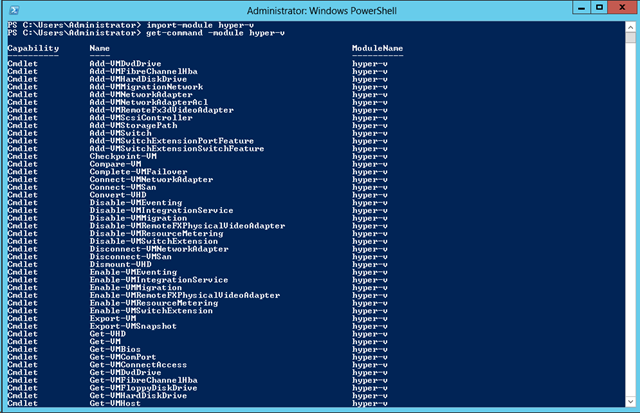The image size is (640, 413).
Task: Select the Disable-VMMigration entry
Action: (x=138, y=218)
